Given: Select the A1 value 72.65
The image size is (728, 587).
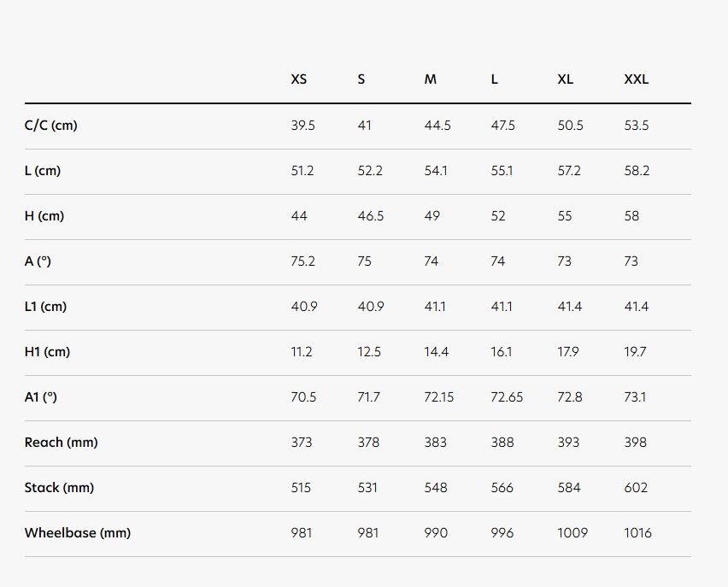Looking at the screenshot, I should 507,397.
